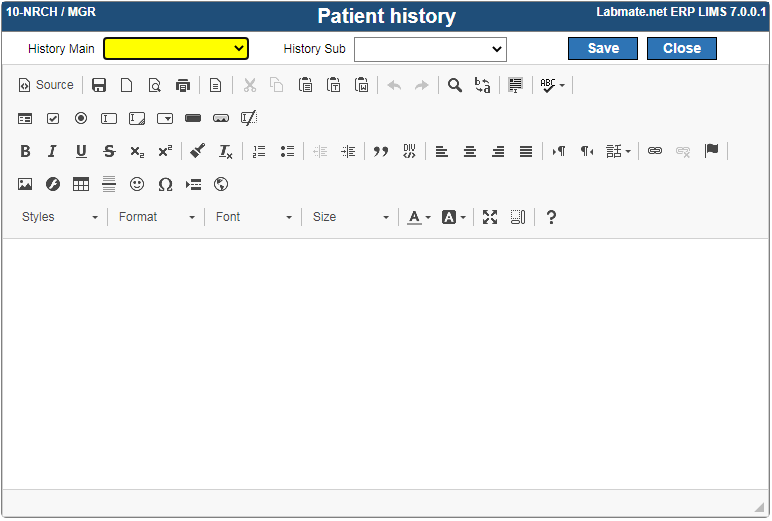The image size is (772, 521).
Task: Insert a checkbox form element
Action: [53, 118]
